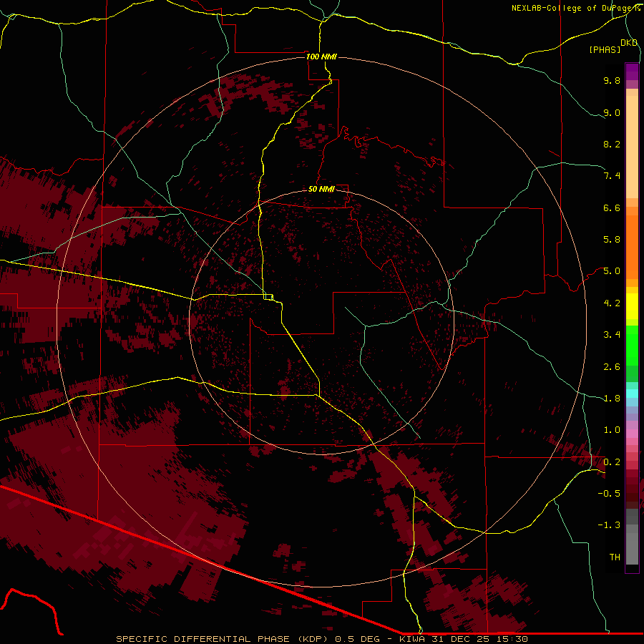Click the light peach band of color bar

[x=632, y=147]
